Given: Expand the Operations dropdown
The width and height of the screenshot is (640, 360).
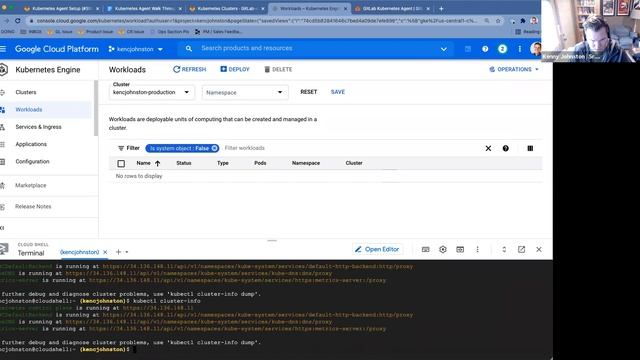Looking at the screenshot, I should [x=514, y=69].
